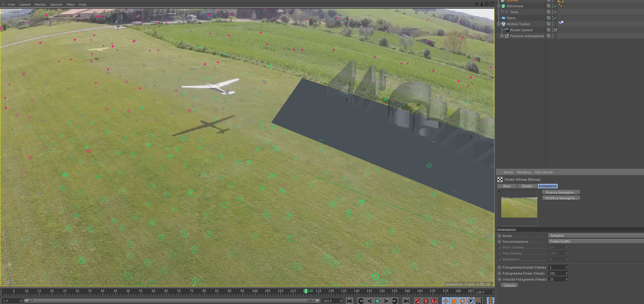
Task: Go to previous keyframe
Action: click(x=361, y=301)
